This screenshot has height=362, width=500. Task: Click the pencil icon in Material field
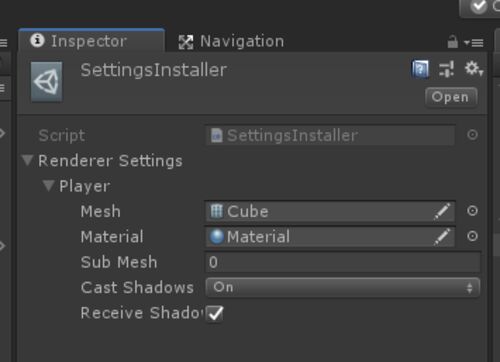coord(442,237)
